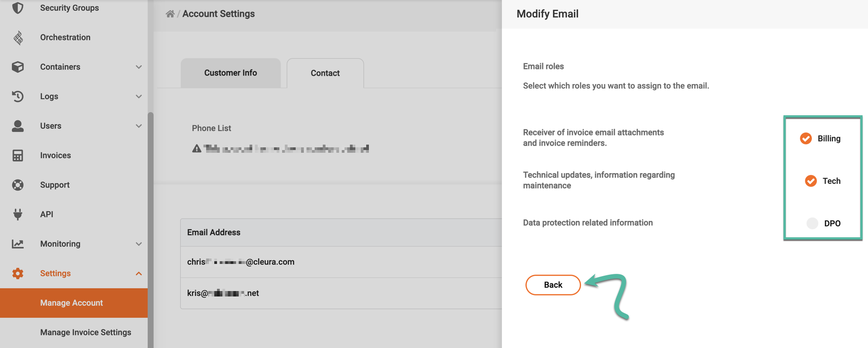Collapse the Settings menu chevron

tap(138, 273)
